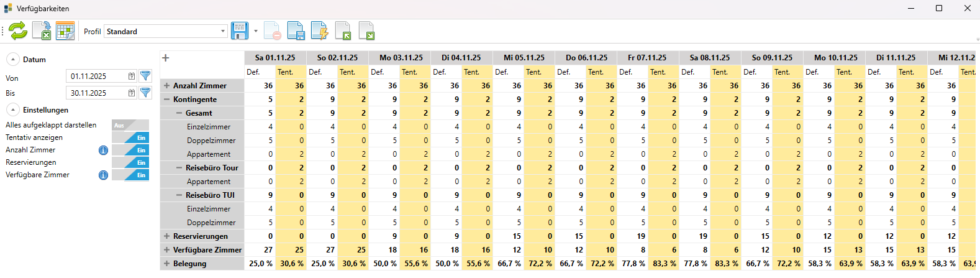This screenshot has width=980, height=278.
Task: Expand the Reservierungen row
Action: (x=166, y=236)
